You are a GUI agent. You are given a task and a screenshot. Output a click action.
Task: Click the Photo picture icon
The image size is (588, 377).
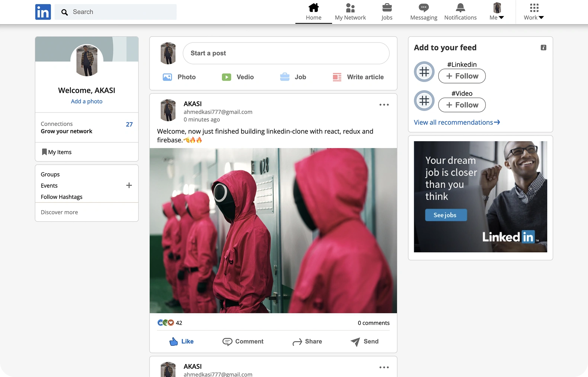[x=167, y=77]
